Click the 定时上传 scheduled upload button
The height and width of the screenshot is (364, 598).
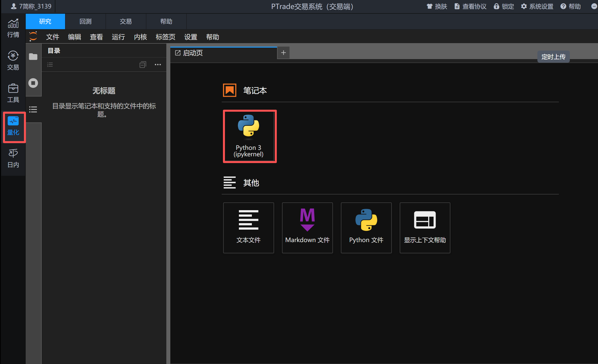pos(553,57)
